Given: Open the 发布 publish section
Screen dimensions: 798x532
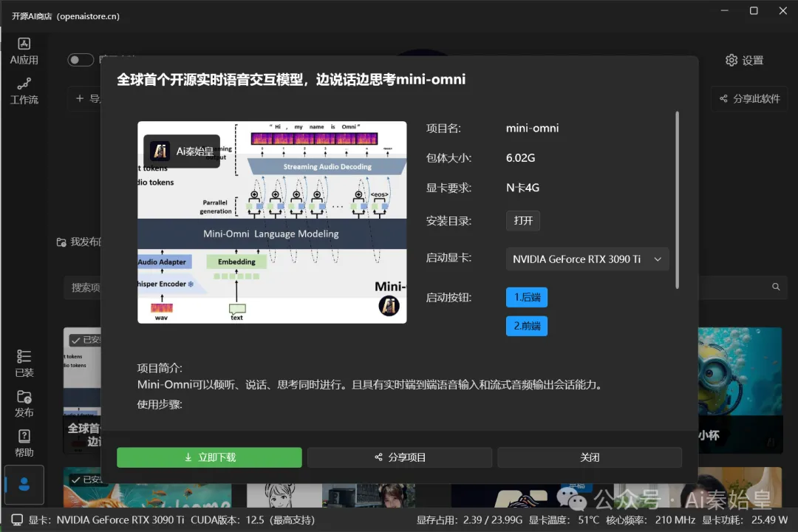Looking at the screenshot, I should coord(24,403).
